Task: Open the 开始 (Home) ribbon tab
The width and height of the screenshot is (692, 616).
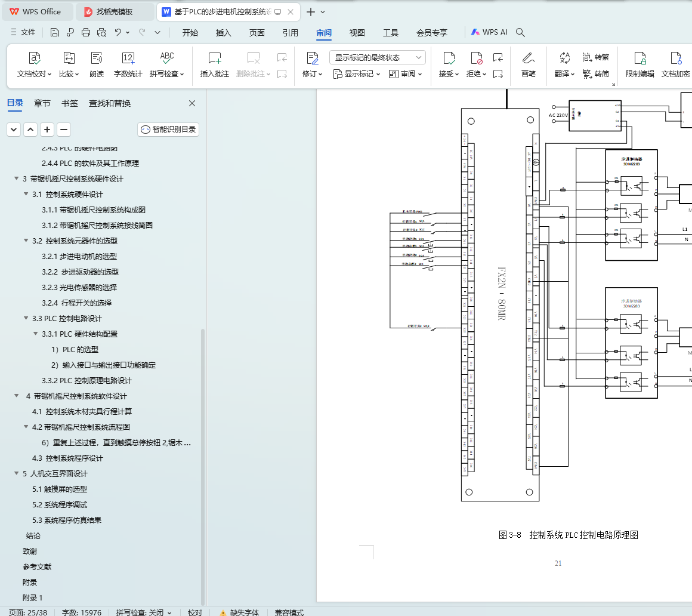Action: [x=190, y=33]
